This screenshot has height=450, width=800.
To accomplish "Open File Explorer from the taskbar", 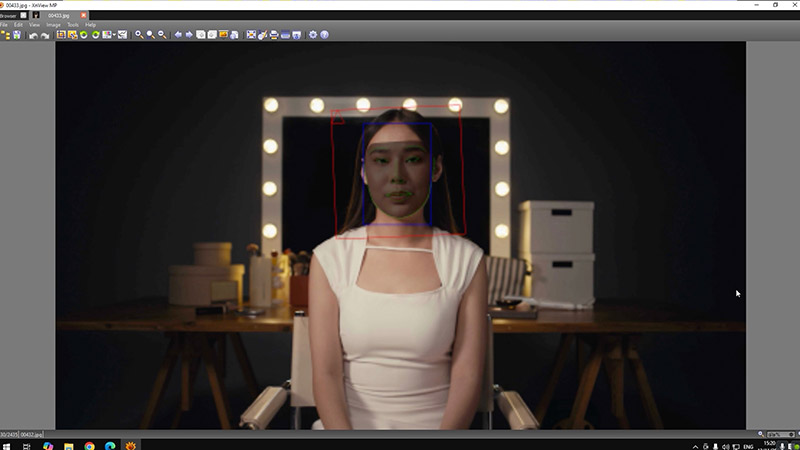I will [x=68, y=446].
